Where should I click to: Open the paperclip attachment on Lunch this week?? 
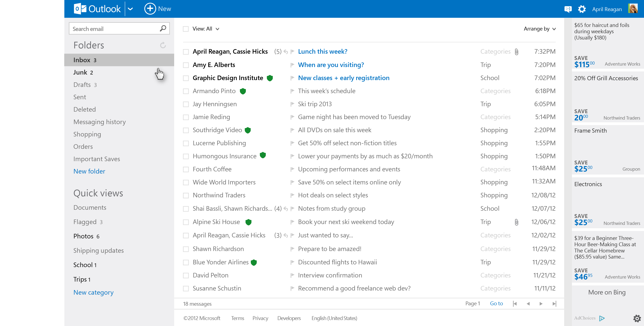(516, 52)
